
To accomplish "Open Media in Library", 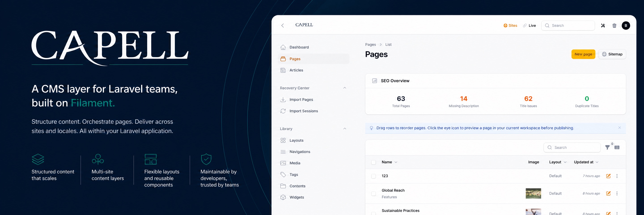I will tap(314, 163).
